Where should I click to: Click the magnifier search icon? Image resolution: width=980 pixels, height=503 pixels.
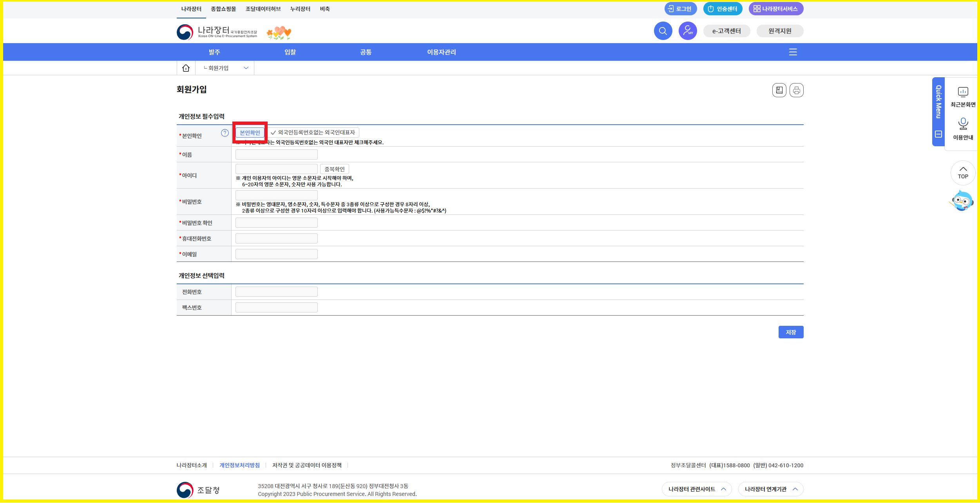pyautogui.click(x=663, y=31)
